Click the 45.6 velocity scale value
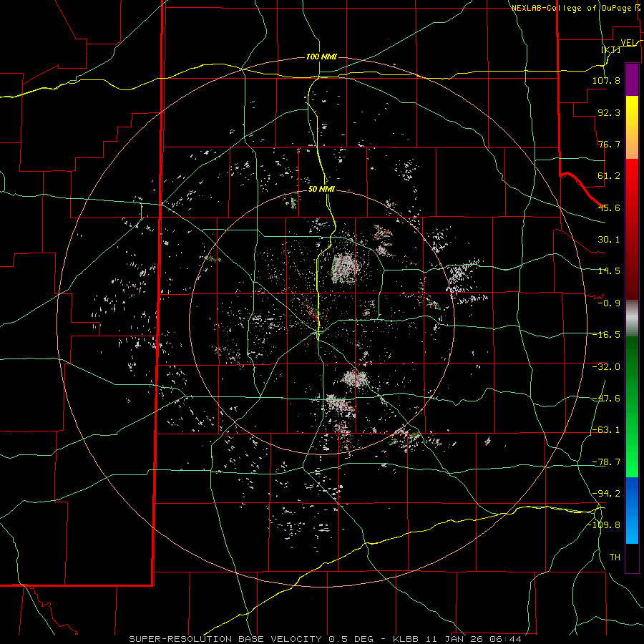Viewport: 644px width, 644px height. click(609, 208)
